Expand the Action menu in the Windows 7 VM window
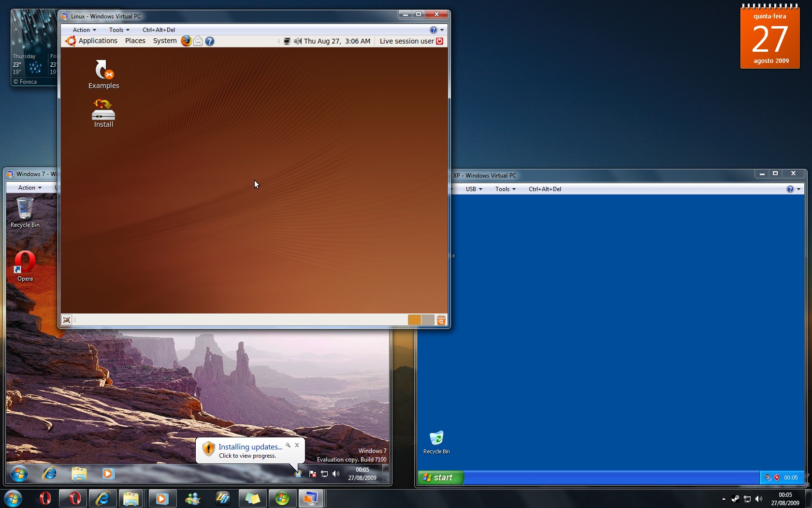 click(29, 188)
